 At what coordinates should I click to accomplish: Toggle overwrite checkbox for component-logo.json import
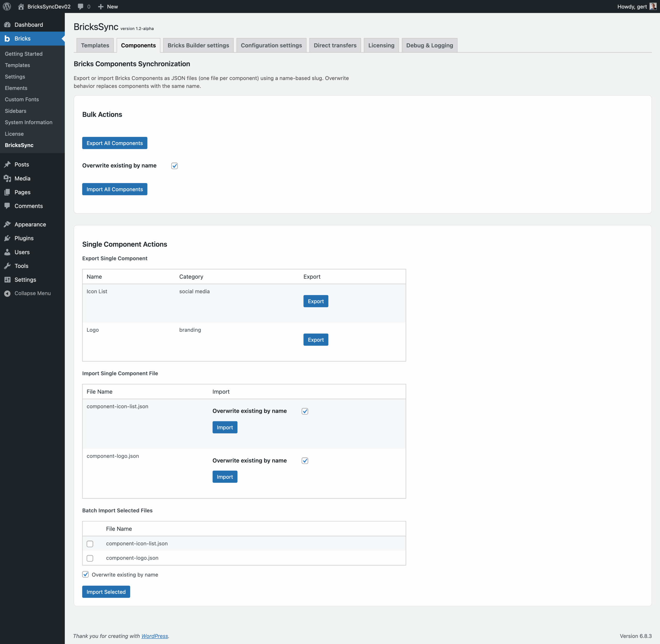pyautogui.click(x=305, y=461)
